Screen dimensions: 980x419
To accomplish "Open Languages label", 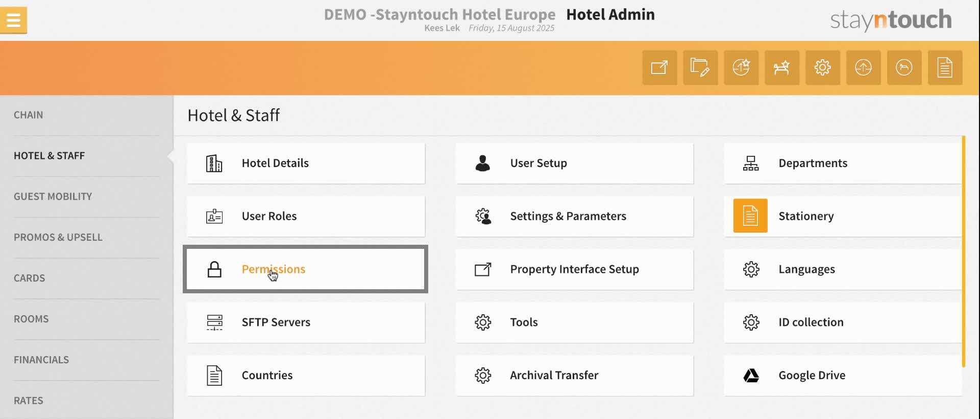I will pos(807,269).
